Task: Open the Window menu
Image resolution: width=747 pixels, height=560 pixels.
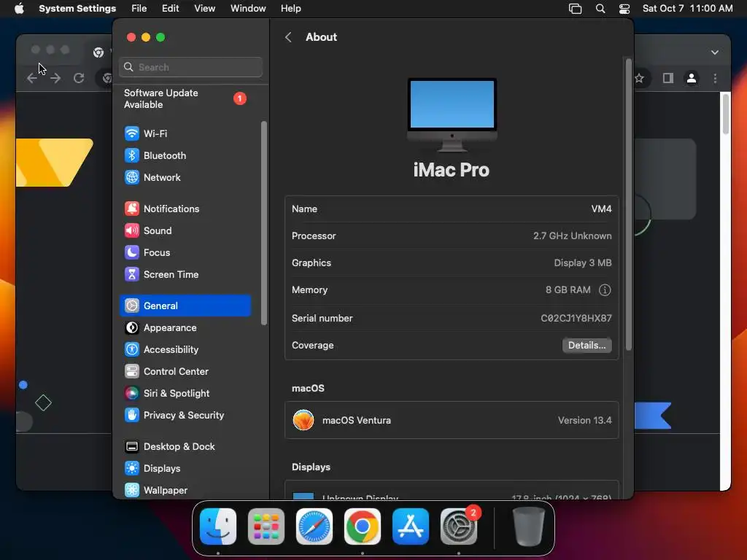Action: pyautogui.click(x=248, y=9)
